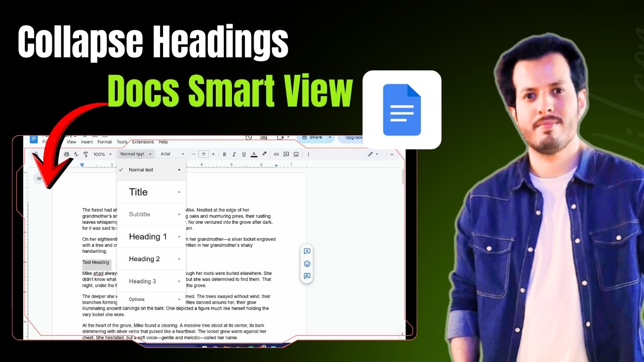This screenshot has width=644, height=362.
Task: Click the highlighted "Test Heading" text
Action: click(96, 262)
